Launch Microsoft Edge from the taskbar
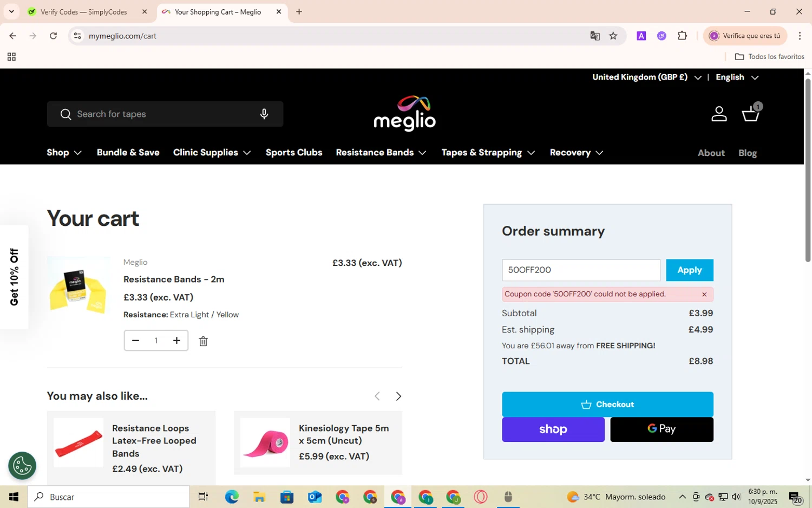This screenshot has height=508, width=812. pyautogui.click(x=232, y=497)
